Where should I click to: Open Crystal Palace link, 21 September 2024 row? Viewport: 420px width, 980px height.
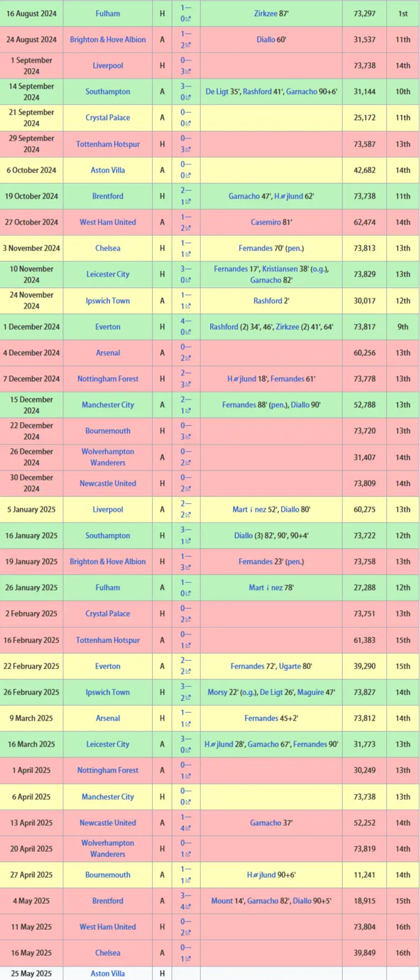tap(108, 118)
